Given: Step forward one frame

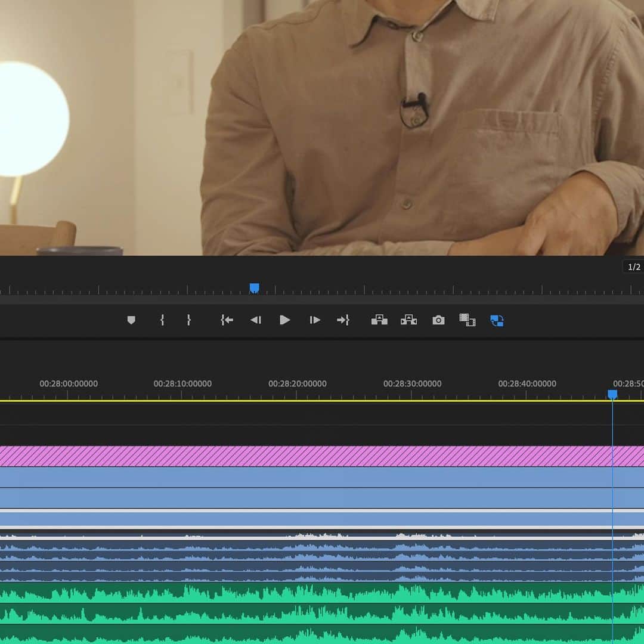Looking at the screenshot, I should [315, 320].
